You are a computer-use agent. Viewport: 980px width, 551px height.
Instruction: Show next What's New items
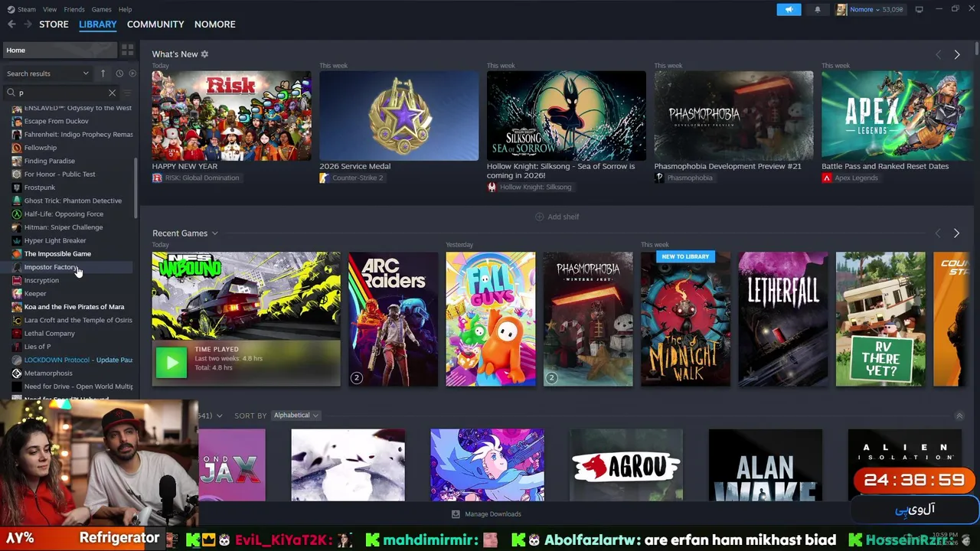pyautogui.click(x=956, y=54)
